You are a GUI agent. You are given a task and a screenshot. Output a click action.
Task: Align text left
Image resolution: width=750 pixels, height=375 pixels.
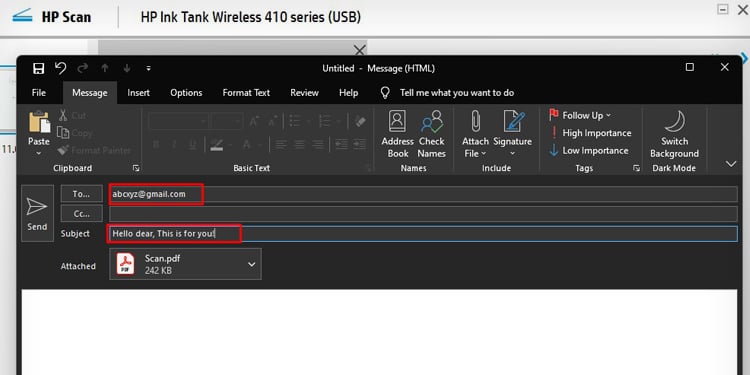point(281,144)
